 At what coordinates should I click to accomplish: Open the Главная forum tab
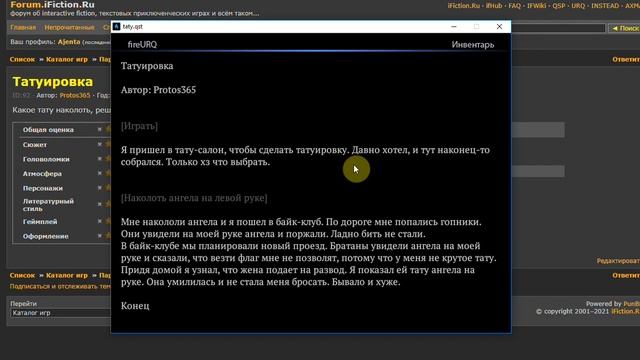coord(23,27)
